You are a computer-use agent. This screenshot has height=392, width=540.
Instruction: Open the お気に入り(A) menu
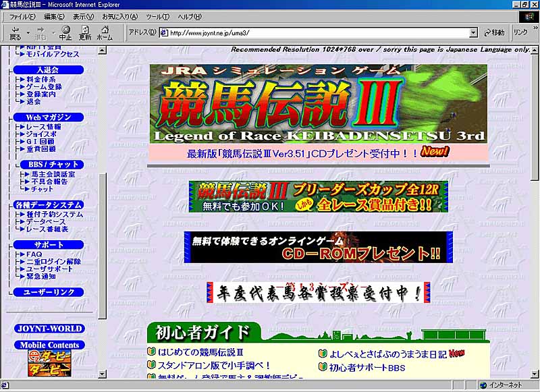coord(119,16)
